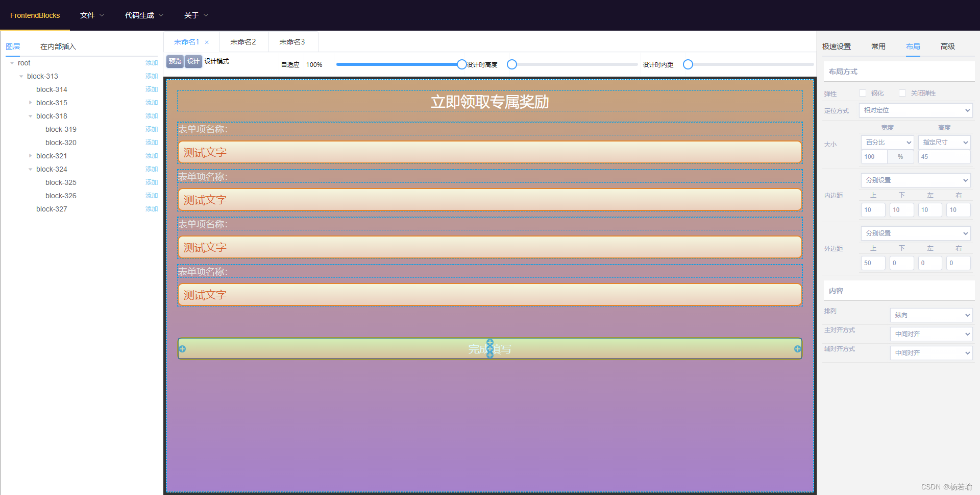Click the FrontendBlocks logo
This screenshot has width=980, height=495.
[35, 15]
